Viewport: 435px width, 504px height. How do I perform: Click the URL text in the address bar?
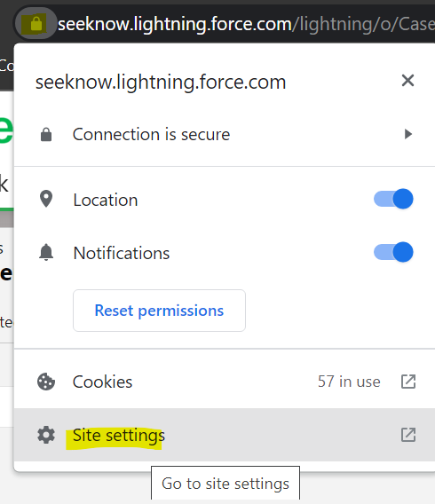246,24
